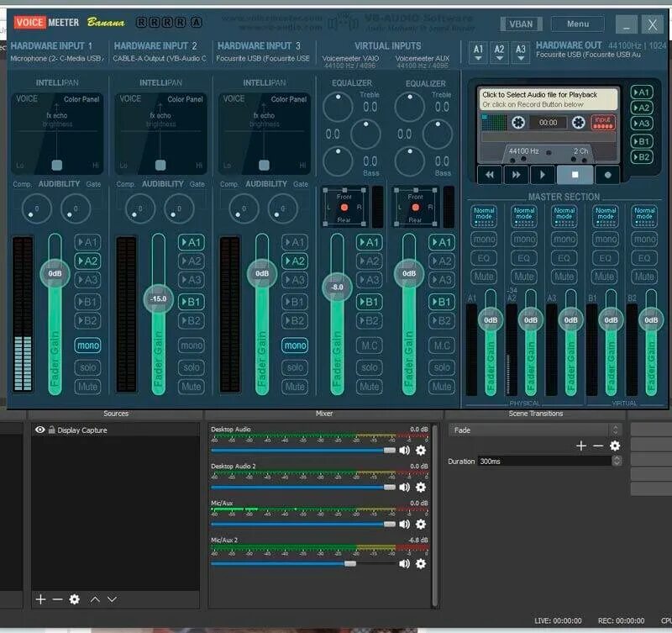
Task: Open scene transition properties gear
Action: (x=615, y=446)
